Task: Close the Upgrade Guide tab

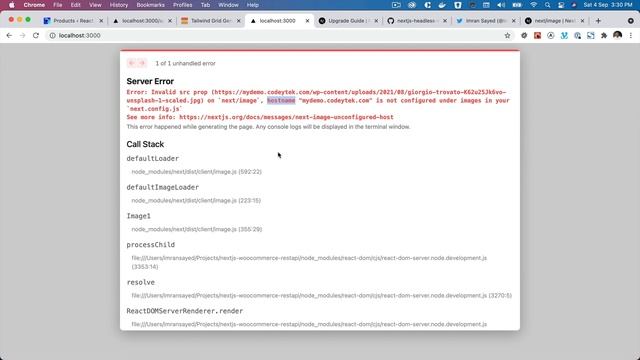Action: click(x=376, y=20)
